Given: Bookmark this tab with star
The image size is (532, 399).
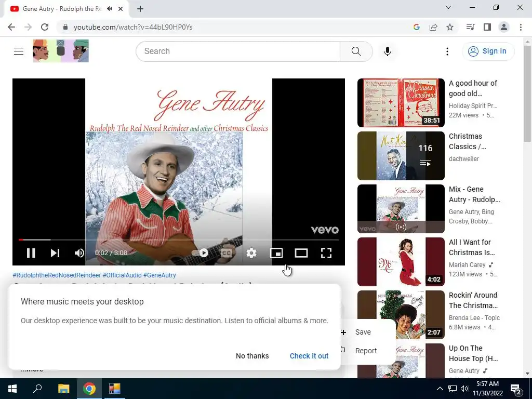Looking at the screenshot, I should (x=450, y=27).
